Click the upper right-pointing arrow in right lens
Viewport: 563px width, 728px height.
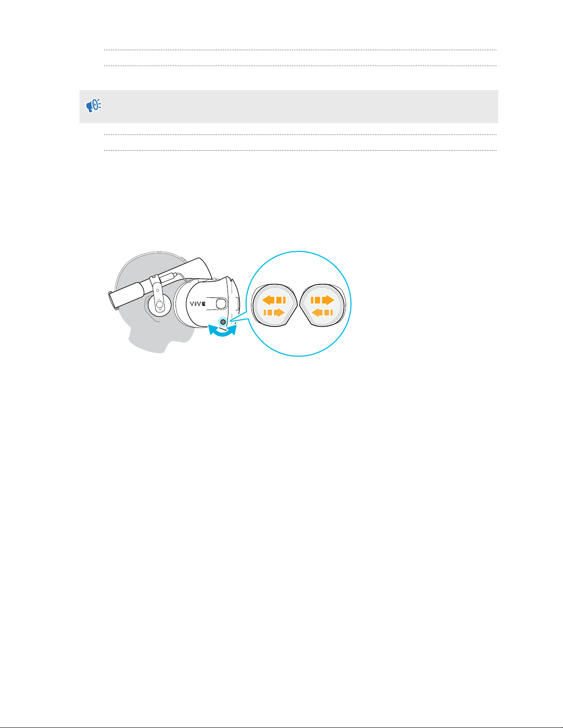point(323,300)
